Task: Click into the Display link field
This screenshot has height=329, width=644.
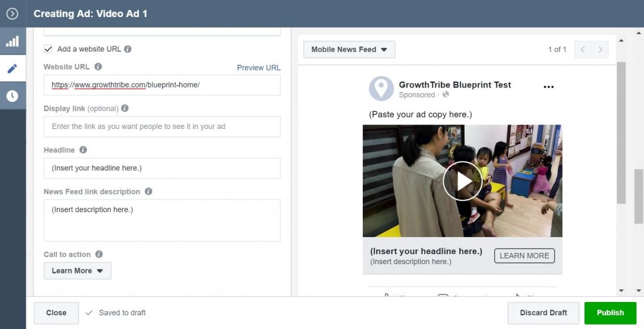Action: pyautogui.click(x=162, y=126)
